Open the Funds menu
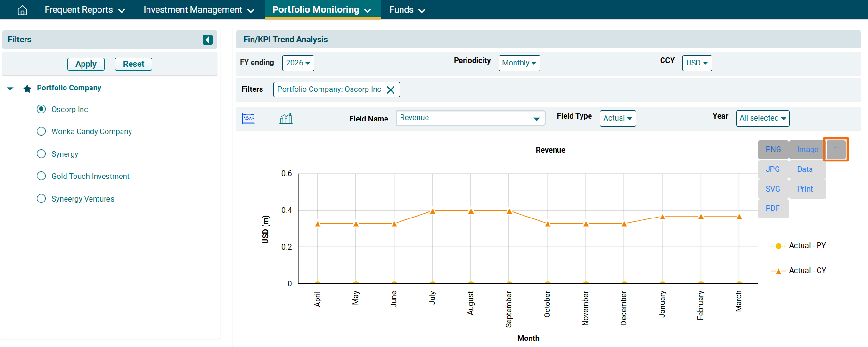Viewport: 868px width, 347px height. (x=407, y=10)
